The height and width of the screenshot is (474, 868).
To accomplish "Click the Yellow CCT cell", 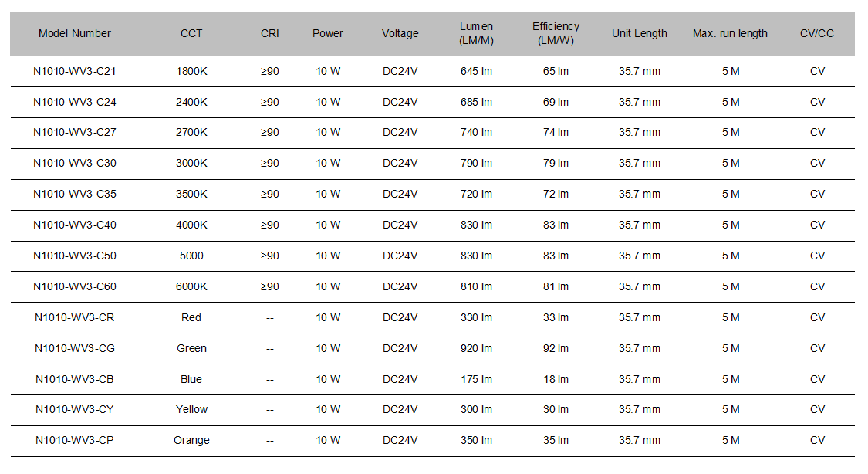I will click(x=191, y=409).
